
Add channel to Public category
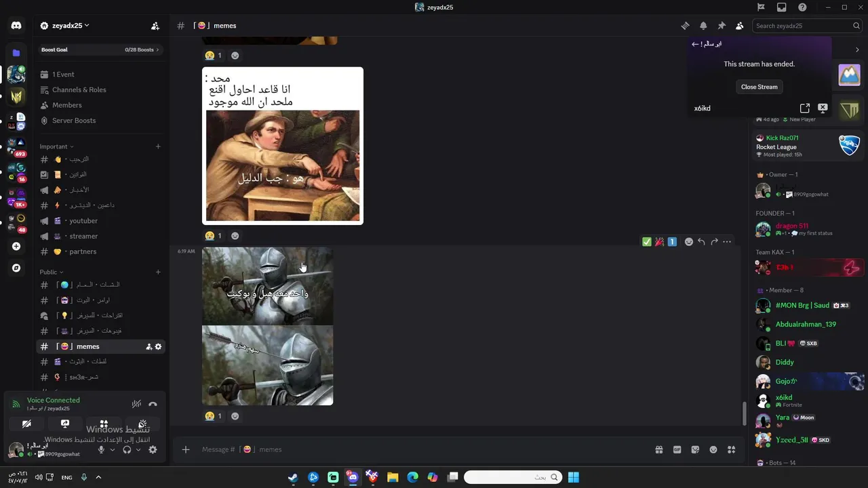point(158,272)
